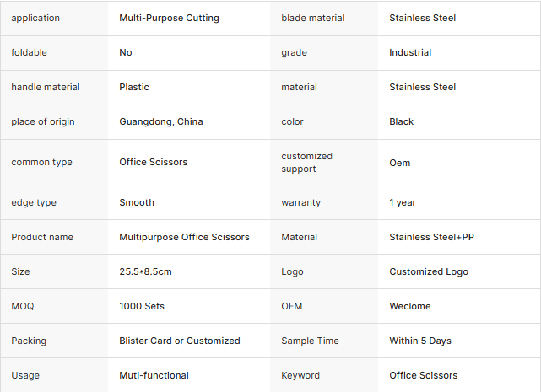Select the "Plastic" handle material value
This screenshot has height=392, width=541.
click(134, 87)
